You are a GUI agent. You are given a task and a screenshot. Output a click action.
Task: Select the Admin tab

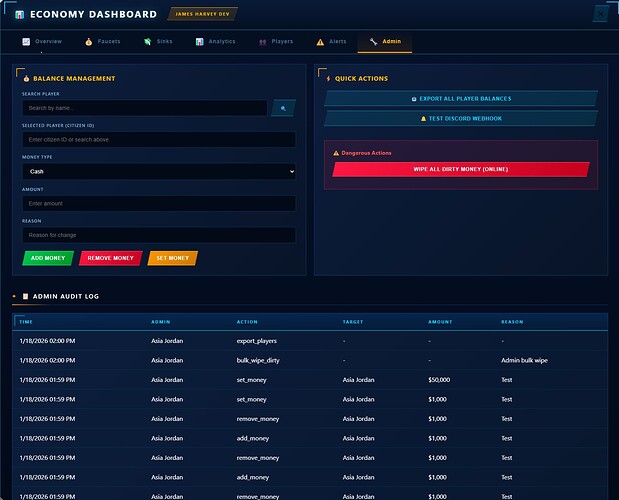pyautogui.click(x=385, y=42)
